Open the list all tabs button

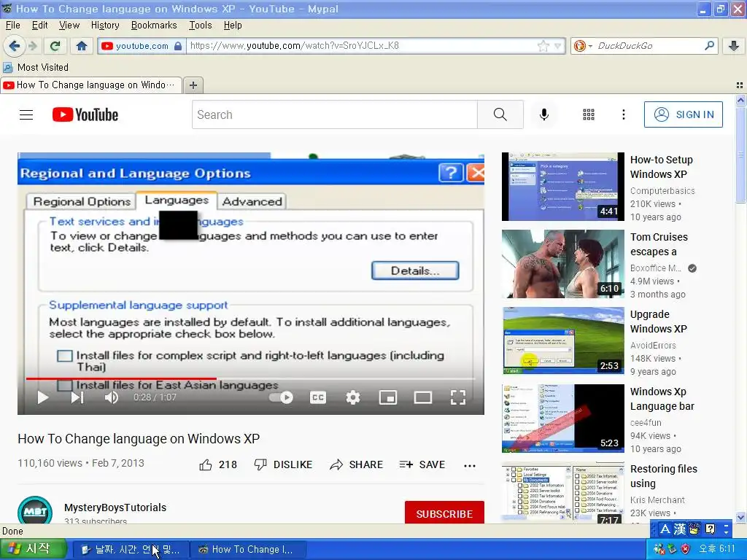pos(740,85)
